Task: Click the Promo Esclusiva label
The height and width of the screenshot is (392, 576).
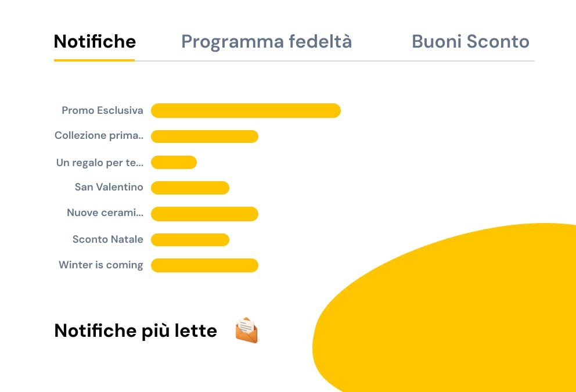Action: pyautogui.click(x=102, y=110)
